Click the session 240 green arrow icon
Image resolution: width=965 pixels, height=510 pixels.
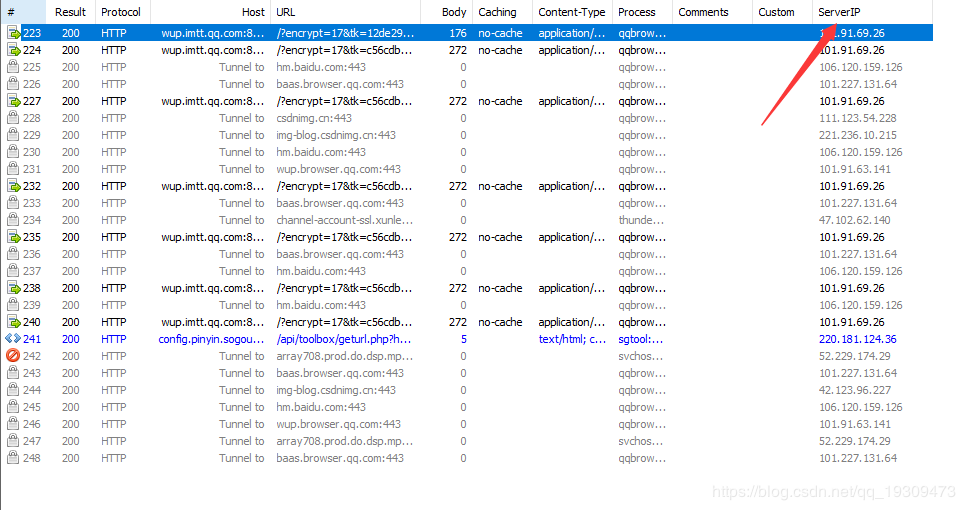(x=13, y=322)
